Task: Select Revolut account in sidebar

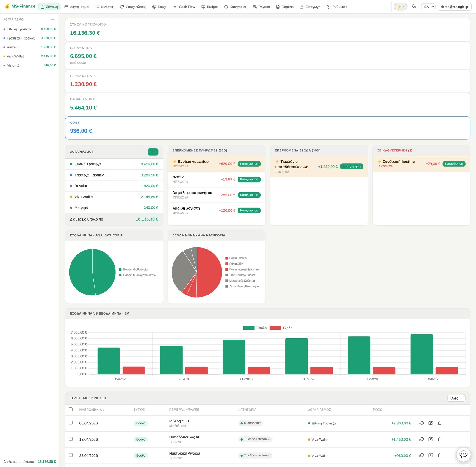Action: pyautogui.click(x=29, y=47)
